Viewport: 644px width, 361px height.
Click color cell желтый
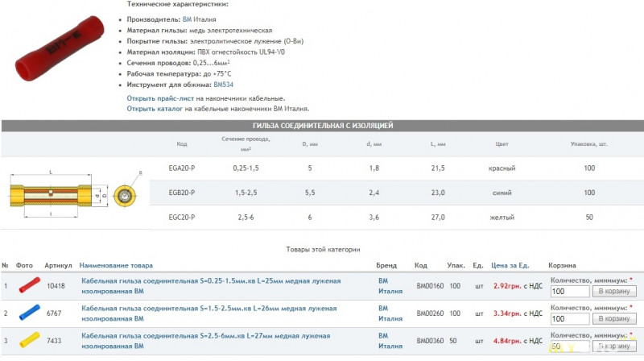coord(502,218)
